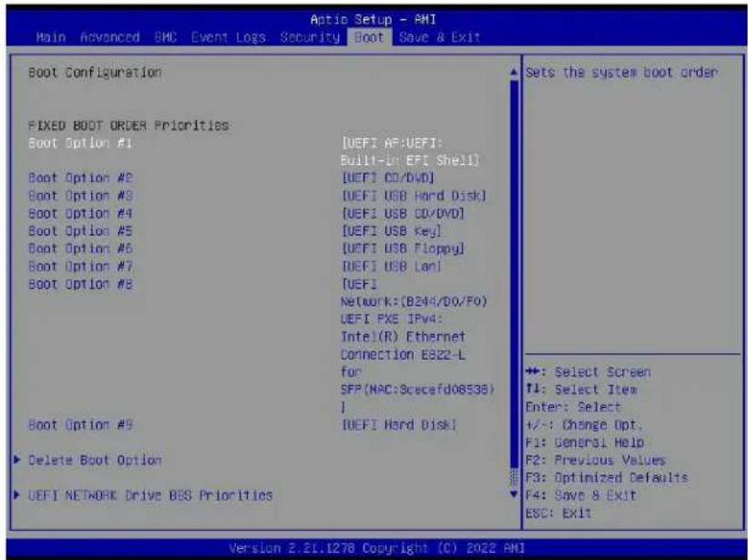The height and width of the screenshot is (560, 748).
Task: Click the scroll down arrow of settings list
Action: point(514,494)
